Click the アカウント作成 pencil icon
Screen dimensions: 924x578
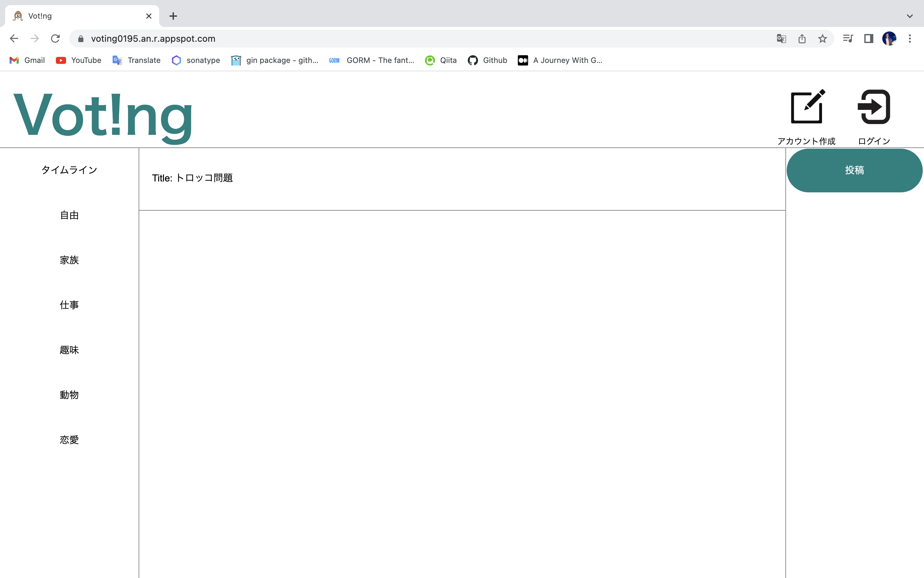click(808, 107)
